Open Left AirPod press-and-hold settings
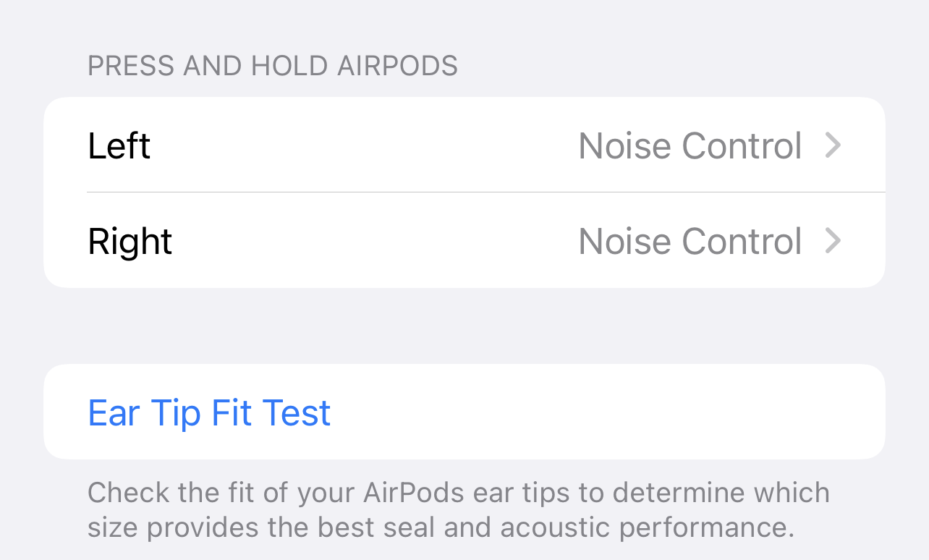The width and height of the screenshot is (929, 560). (463, 145)
